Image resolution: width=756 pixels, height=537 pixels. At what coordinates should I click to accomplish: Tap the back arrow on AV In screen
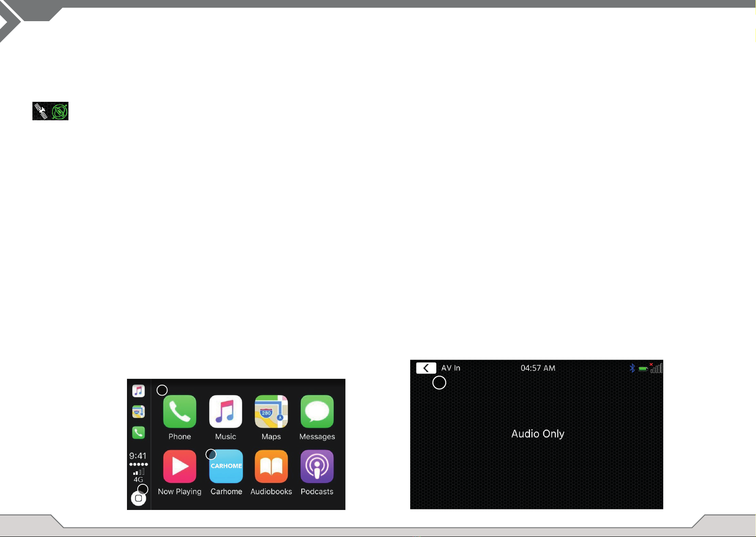426,368
